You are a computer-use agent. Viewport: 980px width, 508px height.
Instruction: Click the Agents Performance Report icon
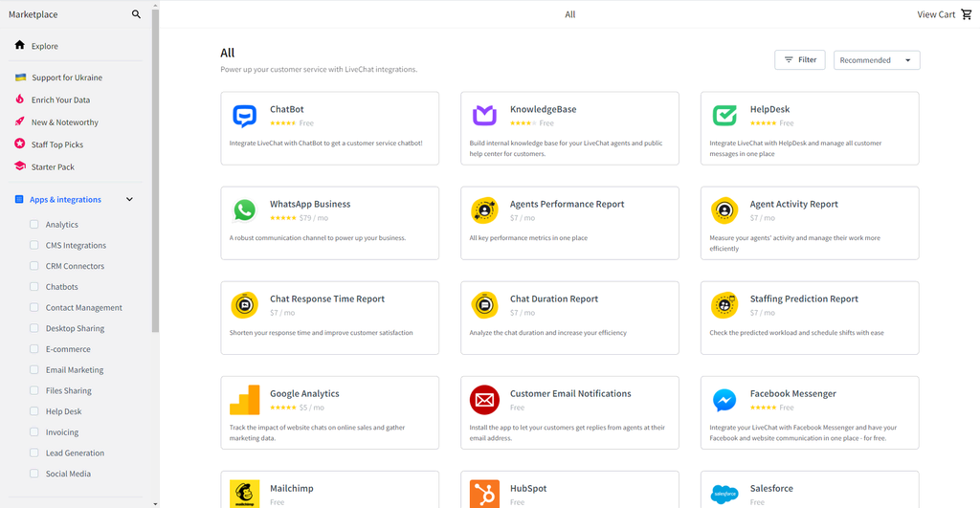[484, 210]
